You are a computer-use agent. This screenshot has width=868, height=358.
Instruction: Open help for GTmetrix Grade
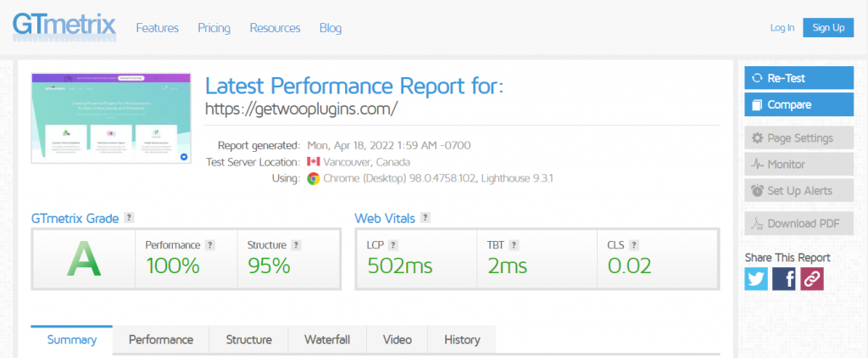click(x=129, y=218)
